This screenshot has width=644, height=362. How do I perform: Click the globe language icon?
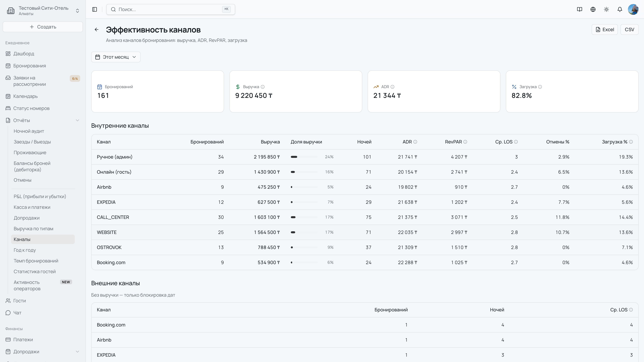(593, 10)
